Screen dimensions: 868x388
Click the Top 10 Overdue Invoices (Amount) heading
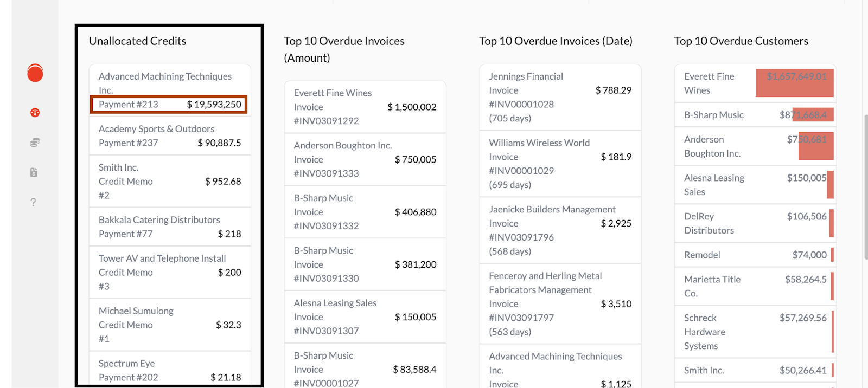(344, 49)
